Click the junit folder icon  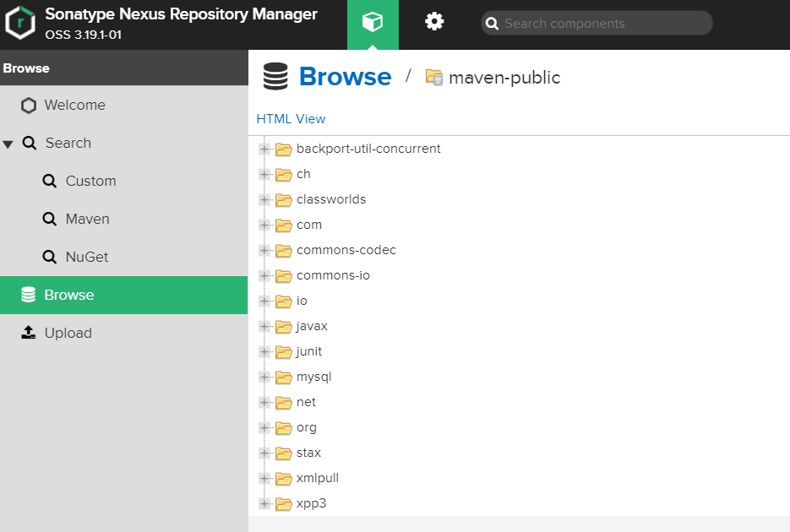[284, 352]
